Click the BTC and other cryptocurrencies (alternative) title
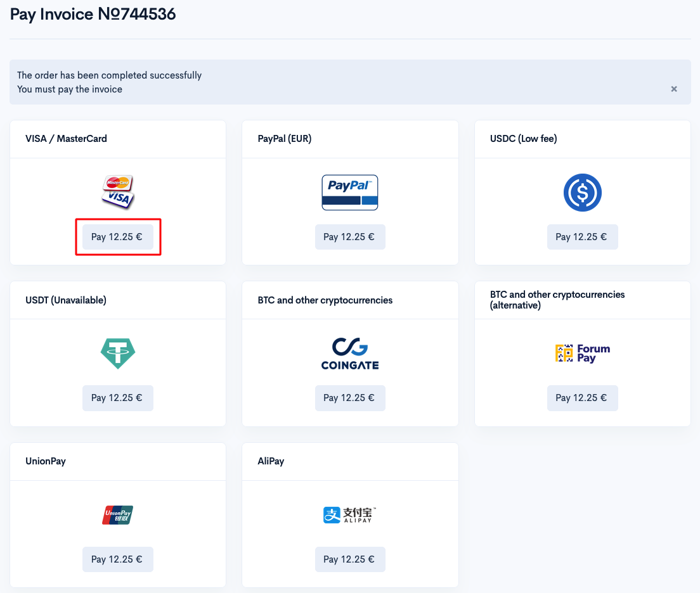The height and width of the screenshot is (593, 700). point(557,300)
